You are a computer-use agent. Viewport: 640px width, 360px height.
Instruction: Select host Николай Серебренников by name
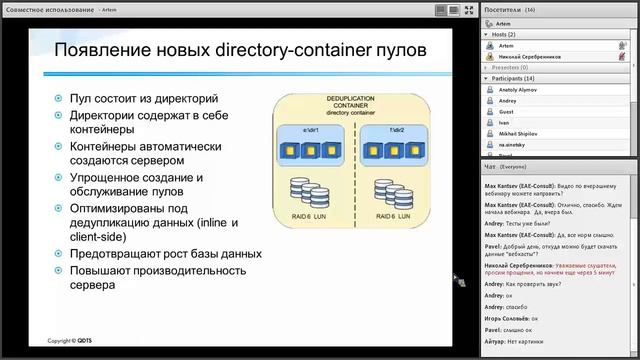pyautogui.click(x=529, y=57)
